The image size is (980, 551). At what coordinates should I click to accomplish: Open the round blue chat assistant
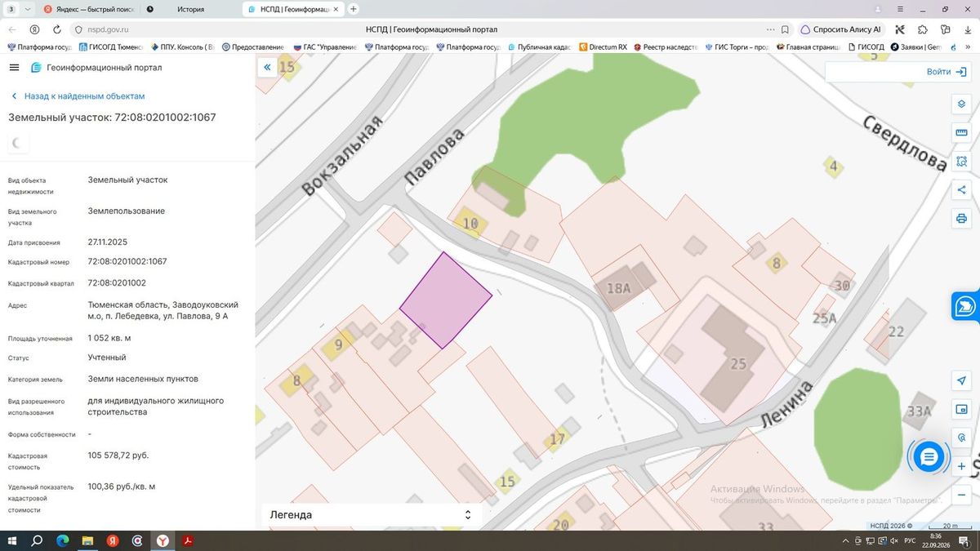coord(928,457)
